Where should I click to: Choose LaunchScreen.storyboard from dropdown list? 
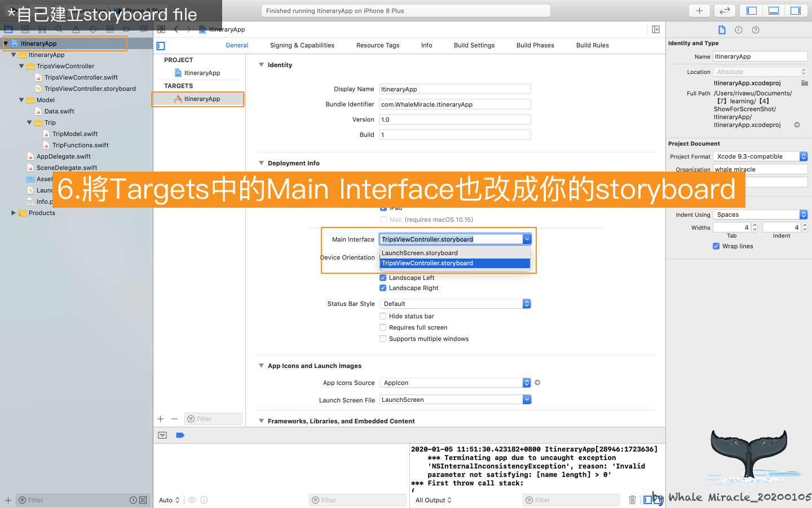coord(455,253)
